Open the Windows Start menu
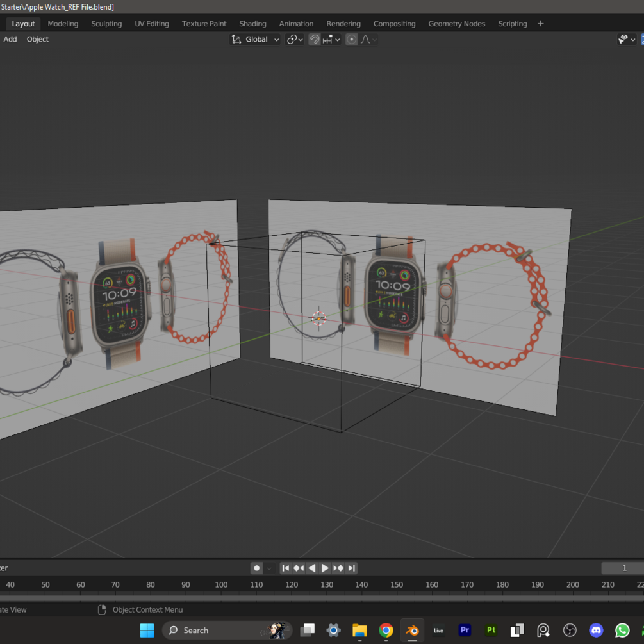644x644 pixels. click(147, 631)
